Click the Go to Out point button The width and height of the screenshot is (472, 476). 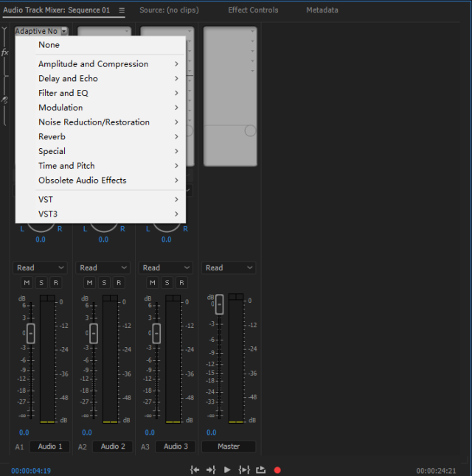pyautogui.click(x=211, y=470)
